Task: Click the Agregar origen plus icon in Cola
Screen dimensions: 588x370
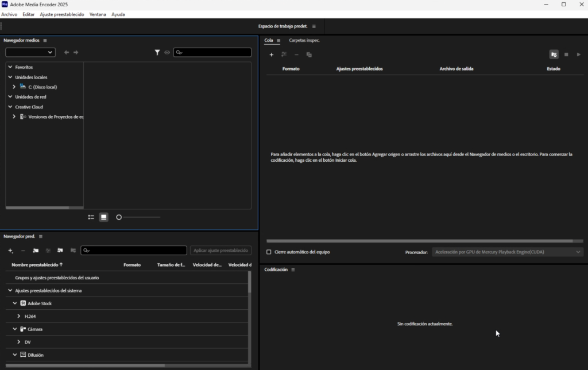Action: (x=272, y=54)
